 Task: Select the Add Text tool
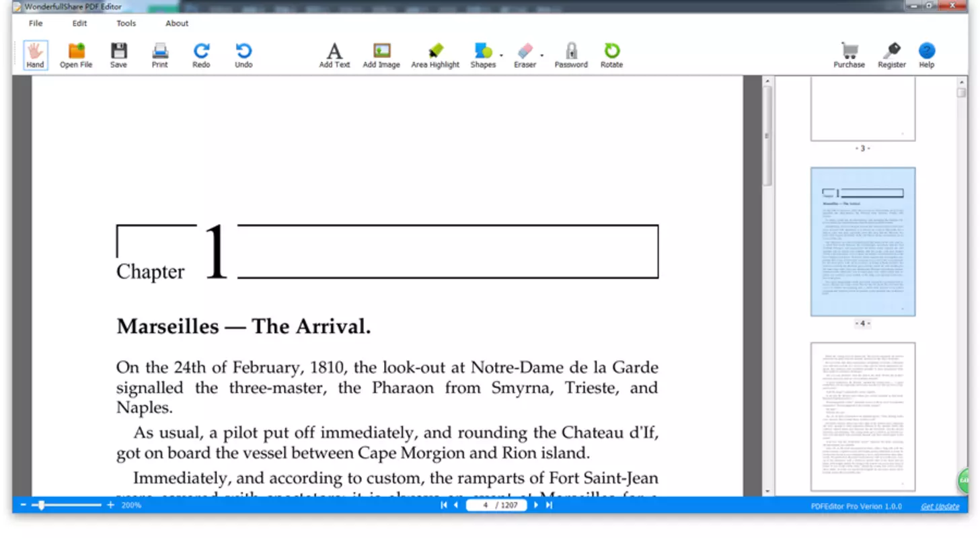coord(334,54)
